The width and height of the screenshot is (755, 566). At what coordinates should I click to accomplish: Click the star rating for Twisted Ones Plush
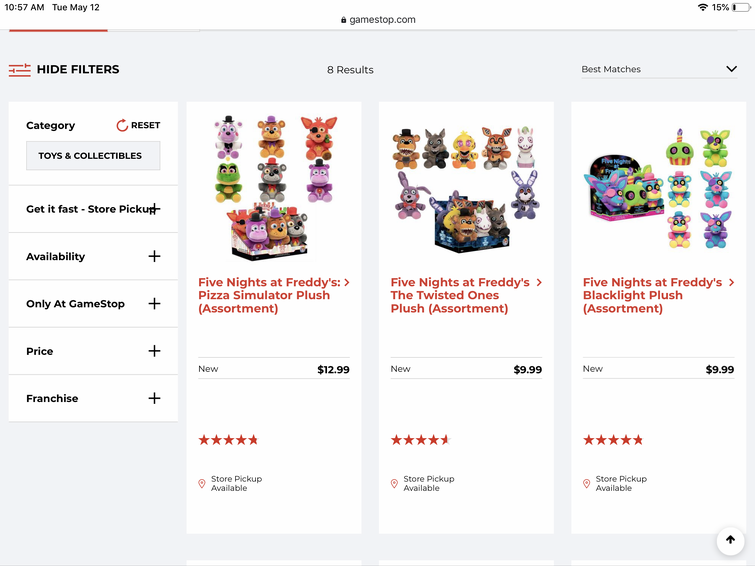pos(420,440)
